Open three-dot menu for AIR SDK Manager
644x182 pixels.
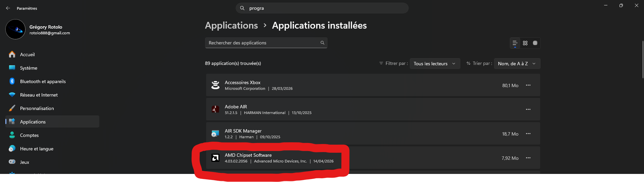coord(528,134)
